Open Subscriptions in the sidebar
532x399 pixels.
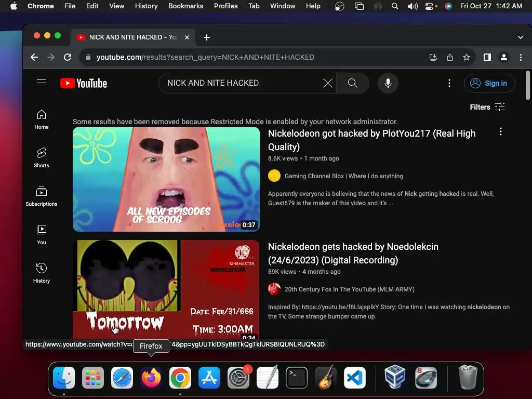tap(42, 196)
